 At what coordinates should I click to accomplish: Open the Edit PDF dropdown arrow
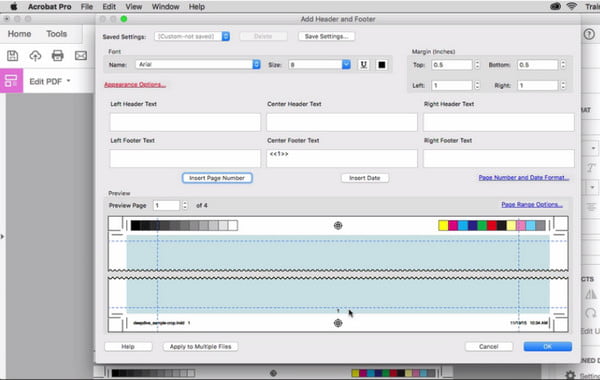(68, 81)
